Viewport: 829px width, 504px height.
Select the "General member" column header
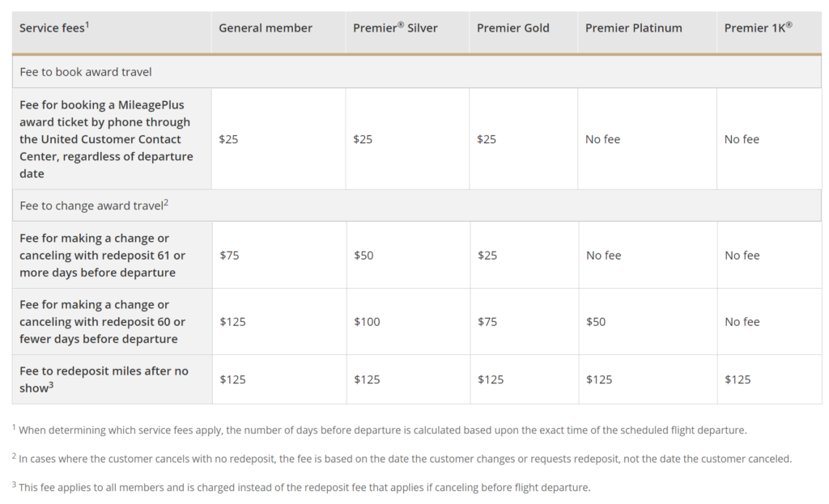click(266, 28)
